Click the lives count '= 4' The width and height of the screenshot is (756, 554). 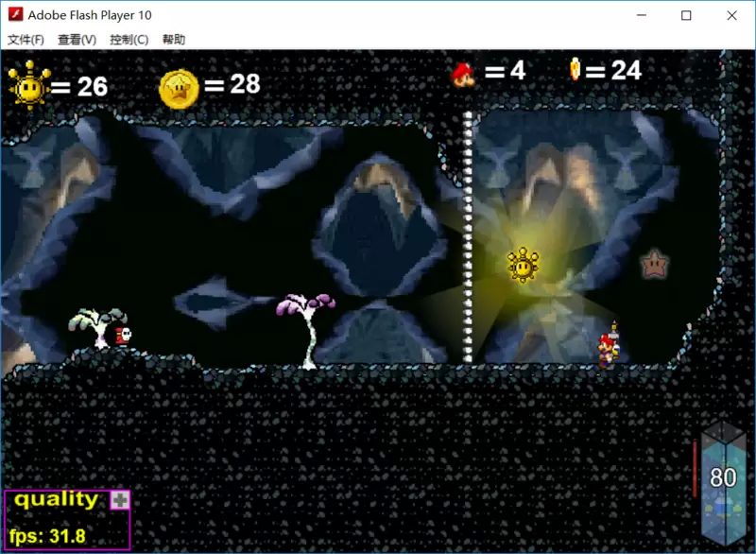(505, 70)
